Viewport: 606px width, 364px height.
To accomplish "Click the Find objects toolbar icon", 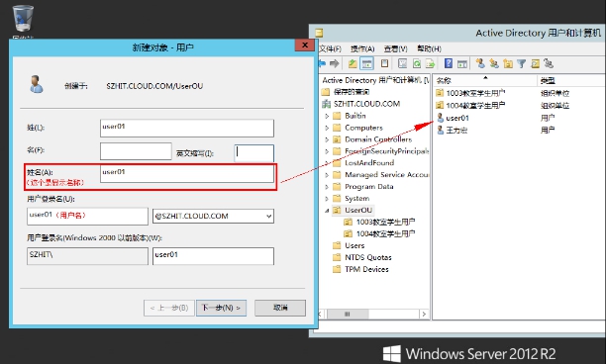I will pyautogui.click(x=536, y=63).
